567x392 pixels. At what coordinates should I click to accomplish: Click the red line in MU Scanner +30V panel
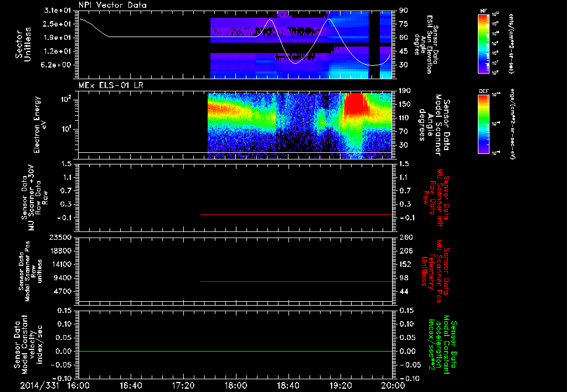296,214
